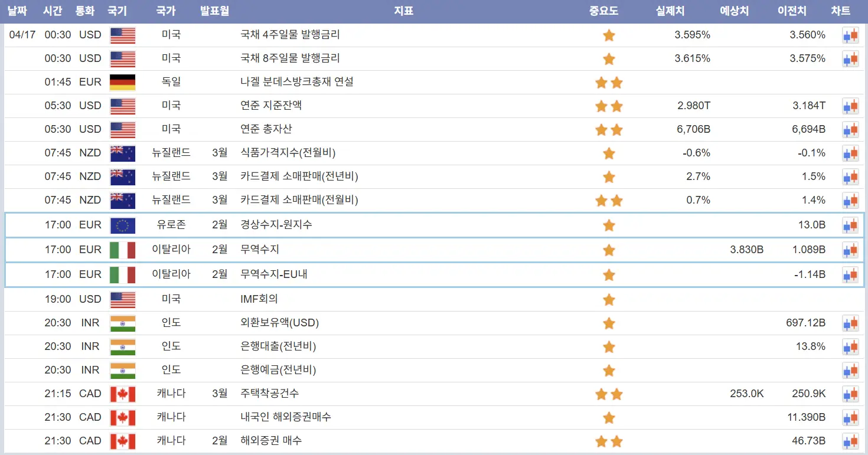The image size is (868, 455).
Task: Open chart icon for 연준 지준잔액 row
Action: point(850,106)
